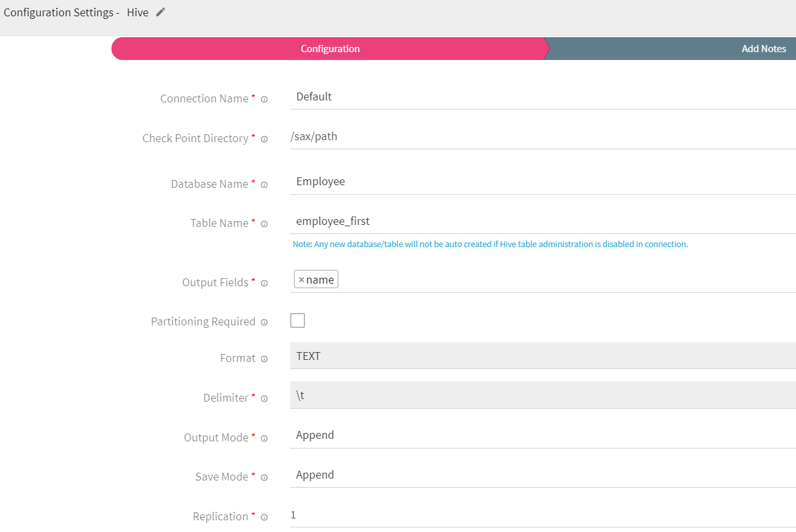Enable the Partitioning Required checkbox

(x=297, y=320)
